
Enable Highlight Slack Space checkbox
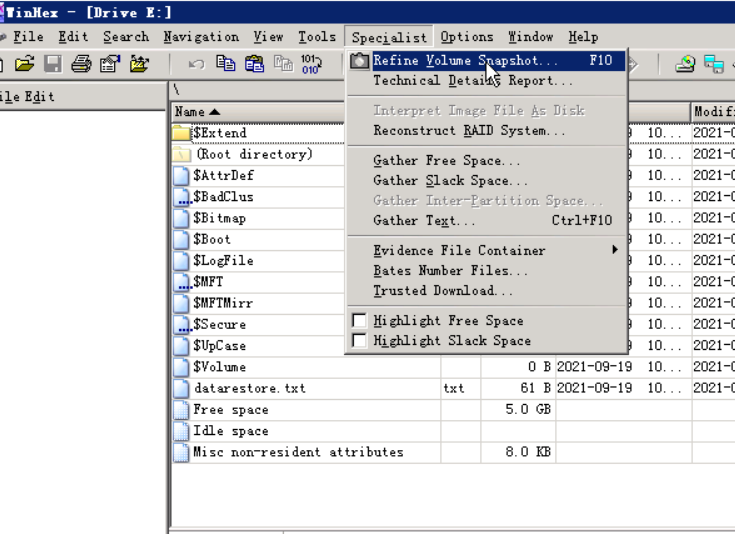359,340
